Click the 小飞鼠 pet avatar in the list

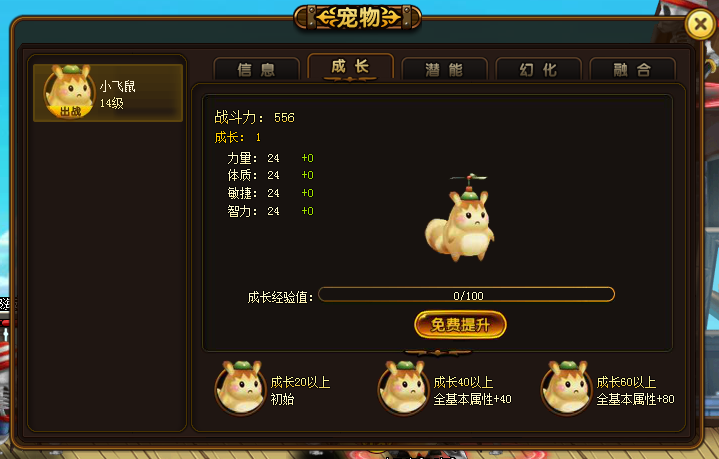(x=69, y=92)
